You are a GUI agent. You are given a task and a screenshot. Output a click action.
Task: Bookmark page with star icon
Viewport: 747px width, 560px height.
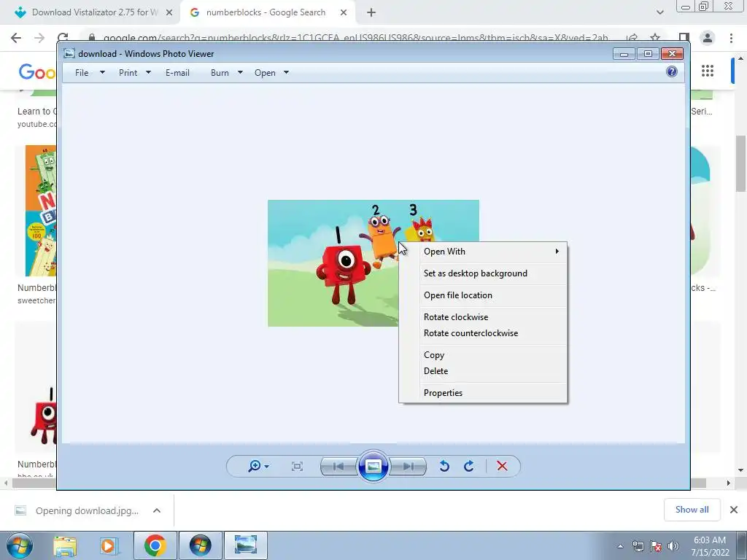[655, 37]
